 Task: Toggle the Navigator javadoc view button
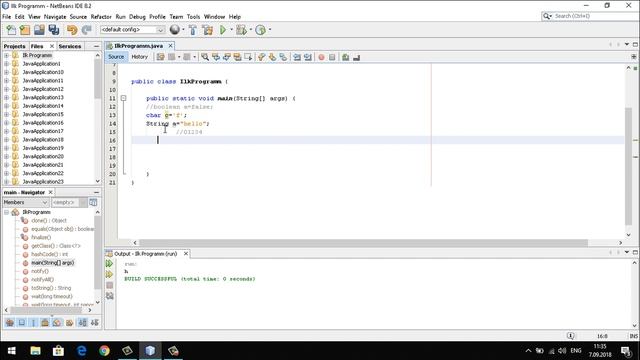93,202
